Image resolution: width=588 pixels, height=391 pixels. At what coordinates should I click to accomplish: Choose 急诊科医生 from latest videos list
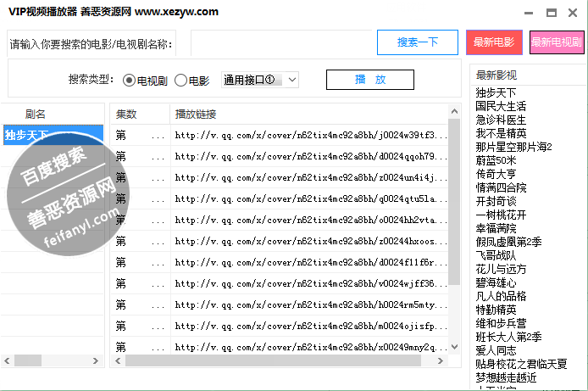pyautogui.click(x=501, y=120)
